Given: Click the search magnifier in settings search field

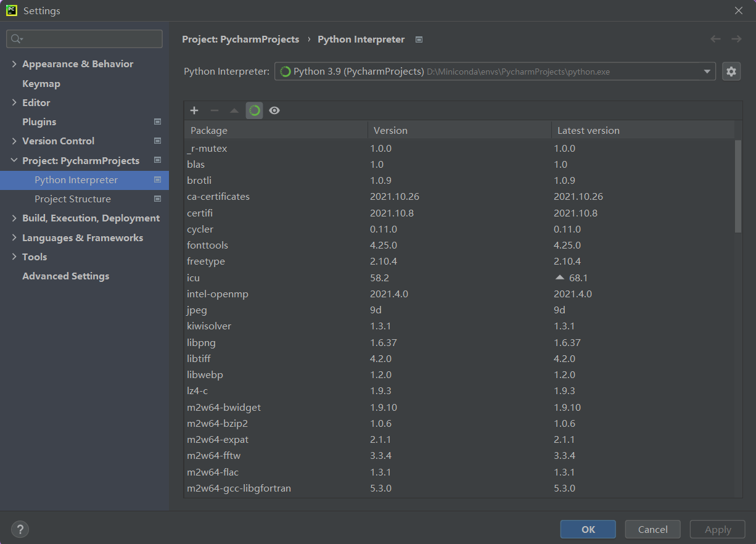Looking at the screenshot, I should [15, 39].
